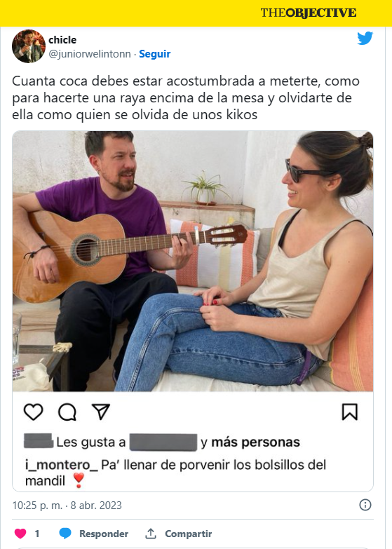The image size is (392, 549).
Task: Click the Responder text button
Action: [104, 534]
